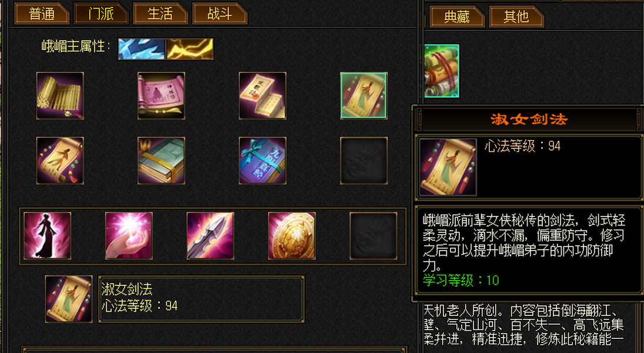Click the blue ice attribute swatch
This screenshot has width=644, height=353.
point(142,49)
